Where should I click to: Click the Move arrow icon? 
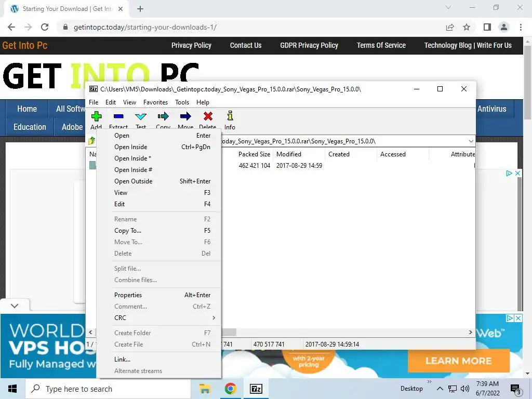[x=185, y=116]
